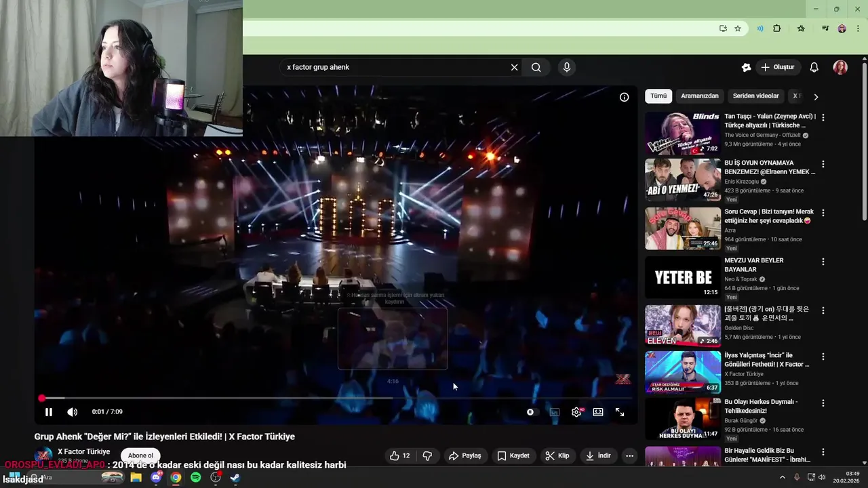
Task: Mute the video with speaker icon
Action: 73,412
